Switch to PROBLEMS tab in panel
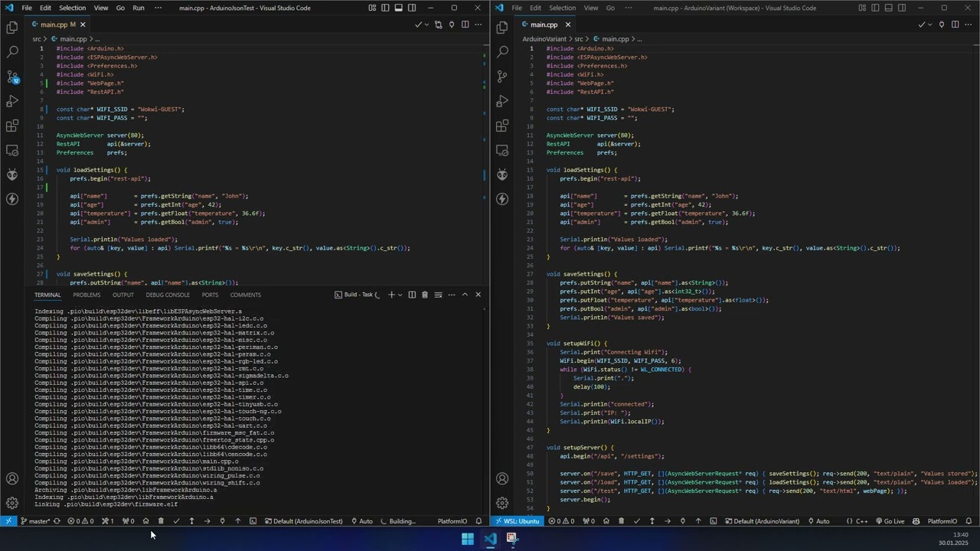The height and width of the screenshot is (551, 980). (x=87, y=295)
